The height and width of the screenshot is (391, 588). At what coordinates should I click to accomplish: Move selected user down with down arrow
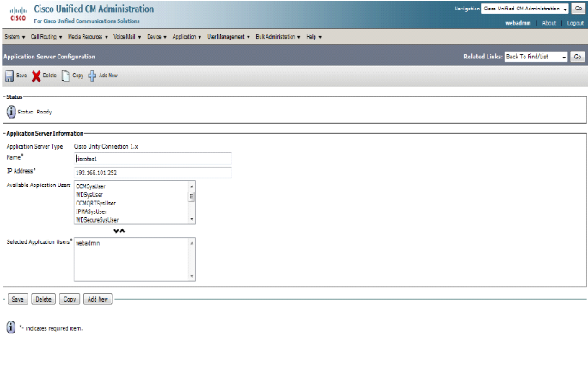click(116, 231)
